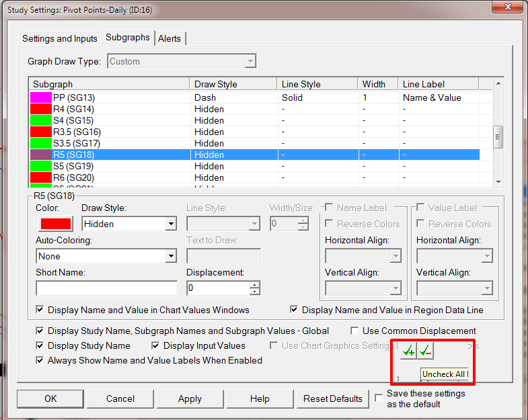Click the Width column header
Screen dimensions: 528x420
(378, 84)
